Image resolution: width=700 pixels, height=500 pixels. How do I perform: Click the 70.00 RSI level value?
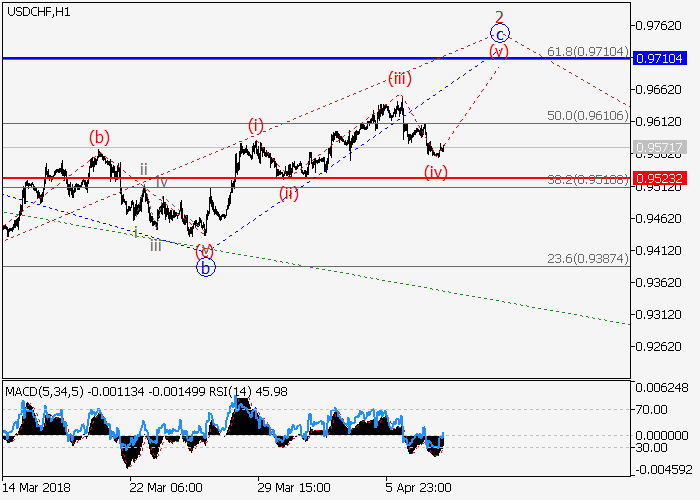(655, 409)
